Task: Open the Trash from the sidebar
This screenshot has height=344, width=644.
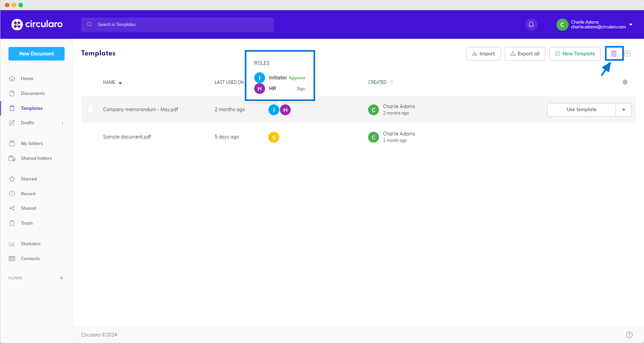Action: [26, 223]
